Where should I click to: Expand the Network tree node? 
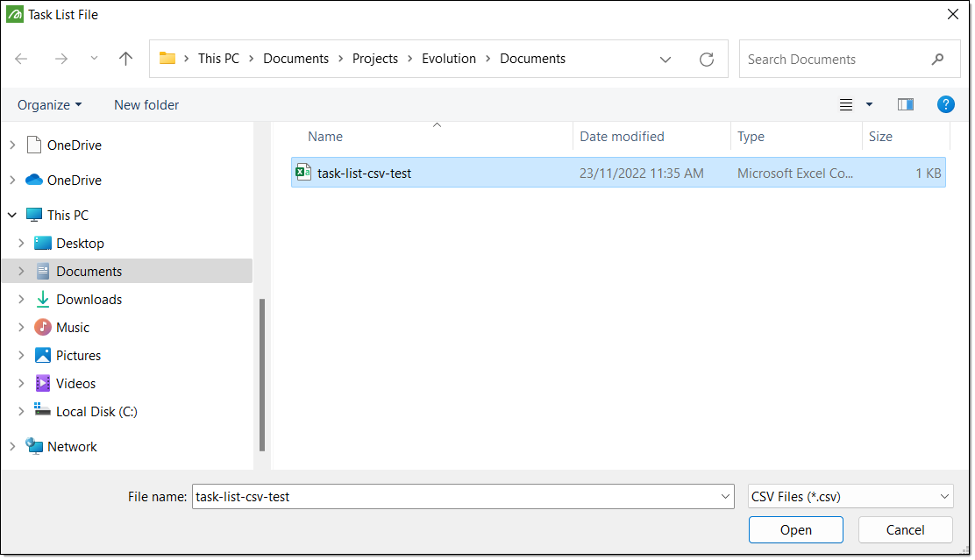click(12, 447)
